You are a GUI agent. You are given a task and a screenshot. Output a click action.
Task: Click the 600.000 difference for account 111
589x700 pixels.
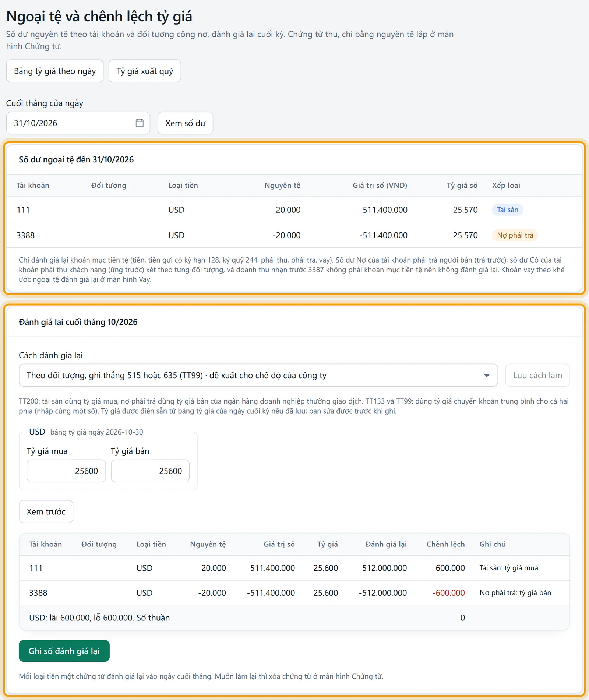(x=450, y=568)
